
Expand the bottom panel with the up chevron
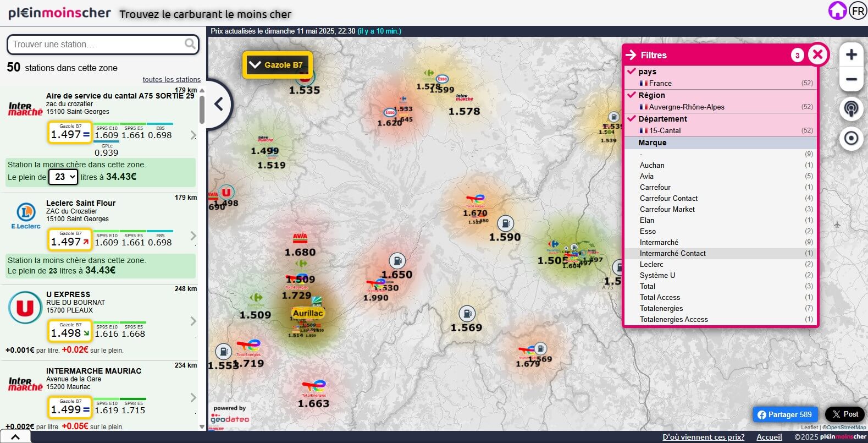point(15,437)
